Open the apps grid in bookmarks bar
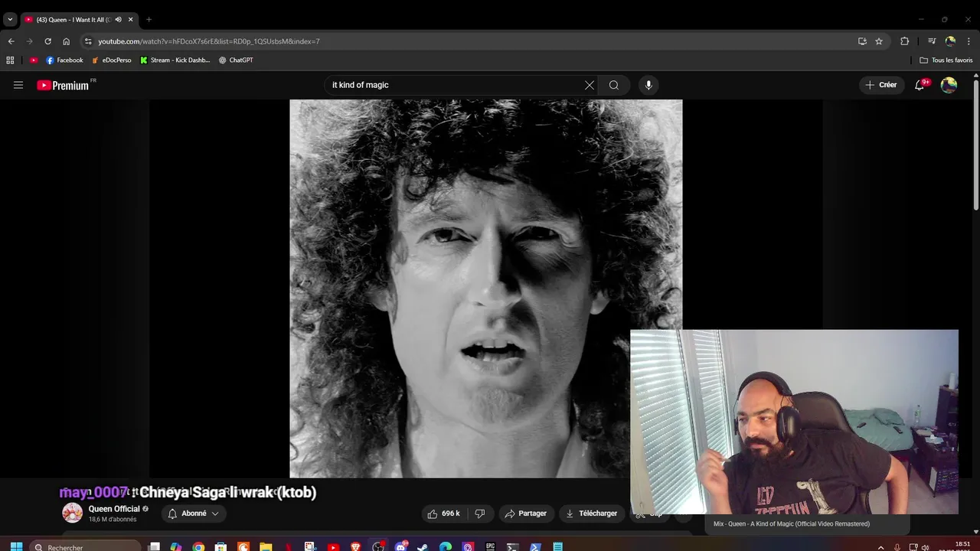 (x=10, y=60)
